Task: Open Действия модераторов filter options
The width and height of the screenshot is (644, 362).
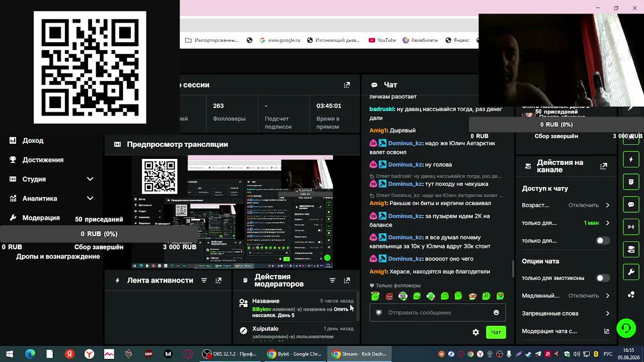Action: pyautogui.click(x=332, y=281)
